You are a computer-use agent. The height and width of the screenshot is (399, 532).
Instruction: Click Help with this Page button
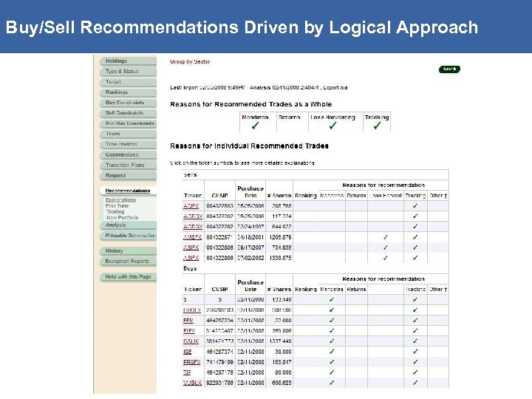point(129,277)
